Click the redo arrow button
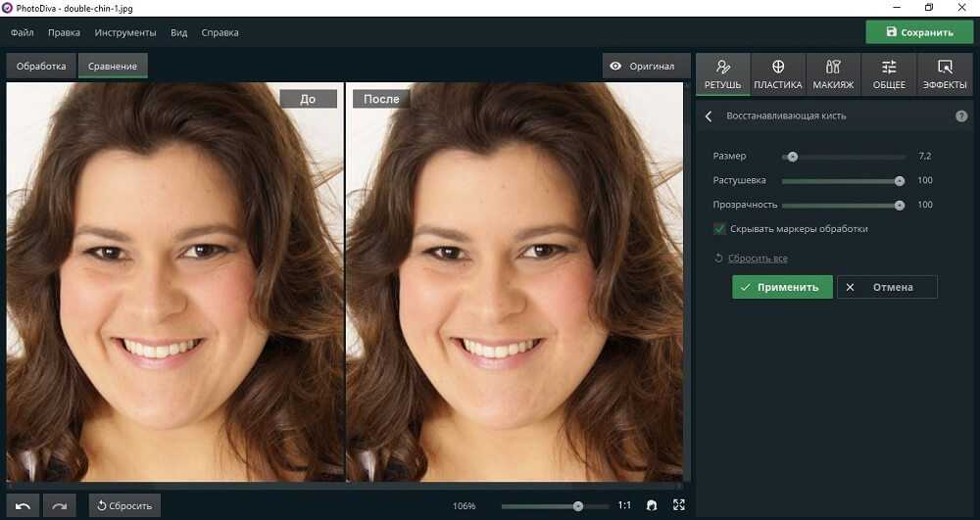Image resolution: width=980 pixels, height=520 pixels. point(59,505)
